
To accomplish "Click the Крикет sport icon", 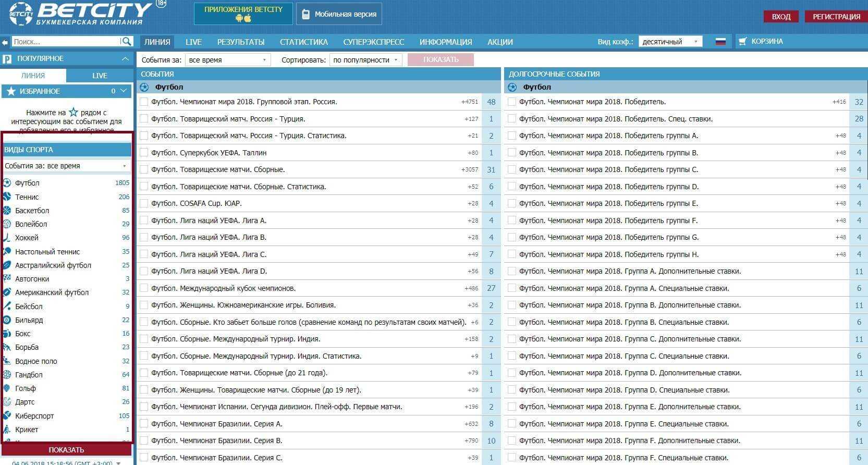I will [x=7, y=429].
